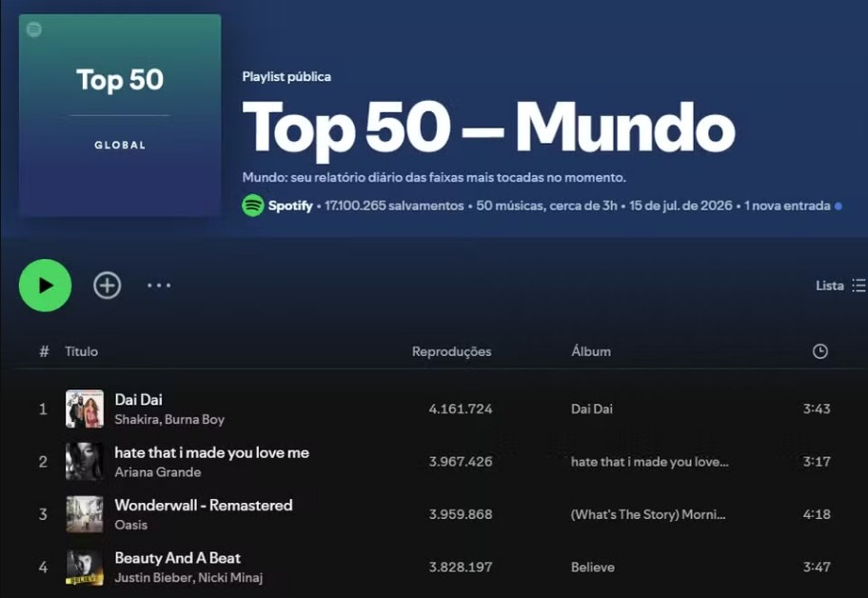Screen dimensions: 868x598
Task: Open the artist Ariana Grande link
Action: coord(158,472)
